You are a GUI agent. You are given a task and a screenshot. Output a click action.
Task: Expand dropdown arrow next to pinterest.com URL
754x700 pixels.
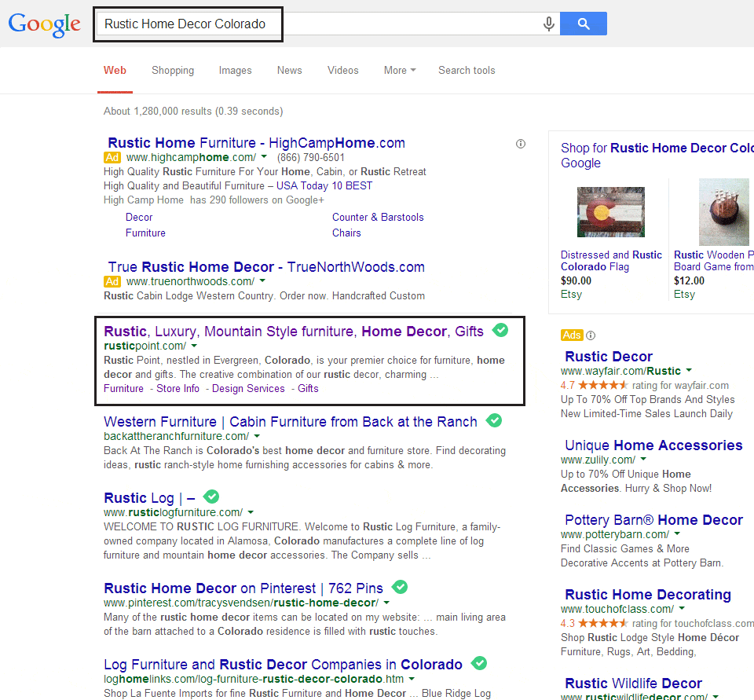click(386, 603)
